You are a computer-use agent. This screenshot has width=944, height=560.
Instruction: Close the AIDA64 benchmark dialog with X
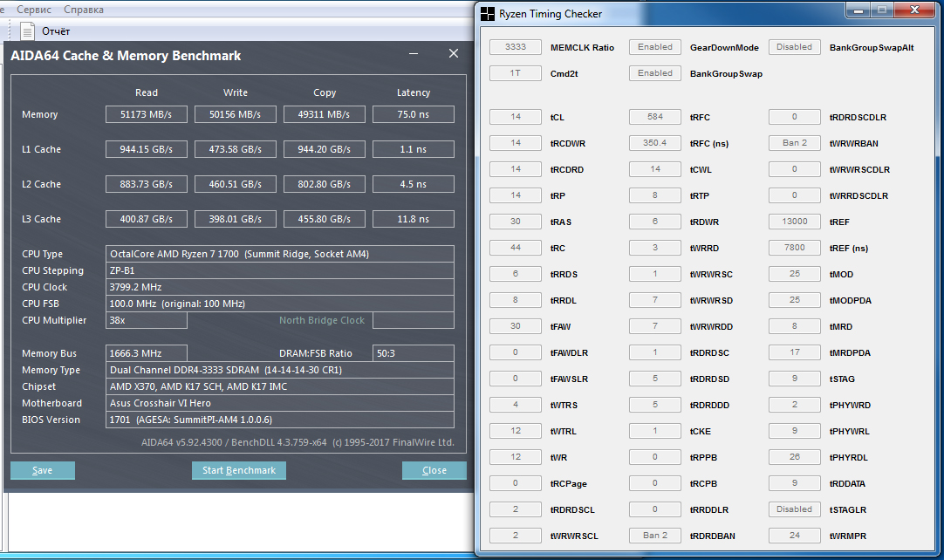point(454,53)
